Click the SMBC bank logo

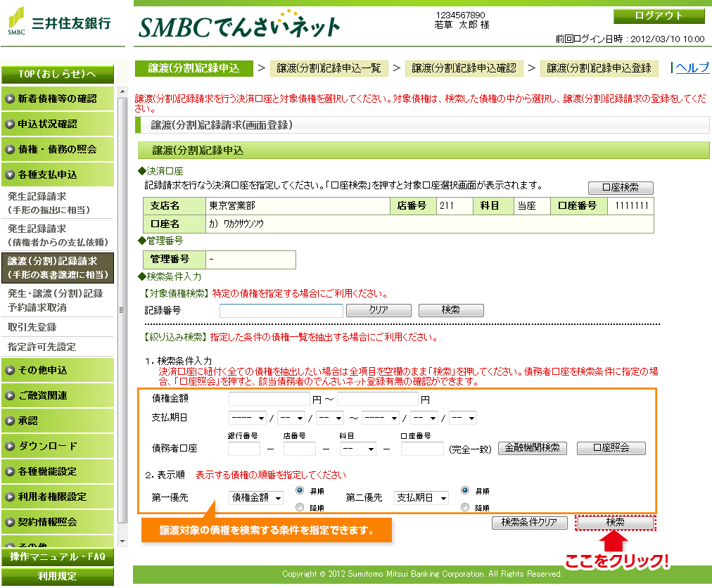click(59, 21)
